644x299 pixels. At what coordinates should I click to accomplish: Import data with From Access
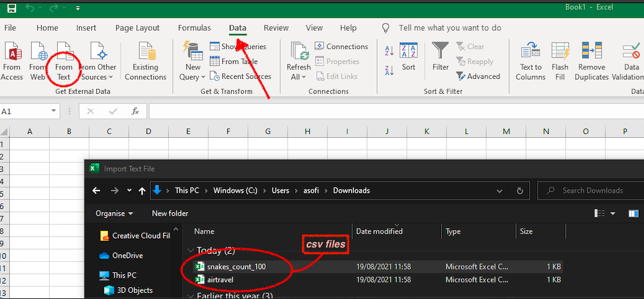pyautogui.click(x=12, y=61)
